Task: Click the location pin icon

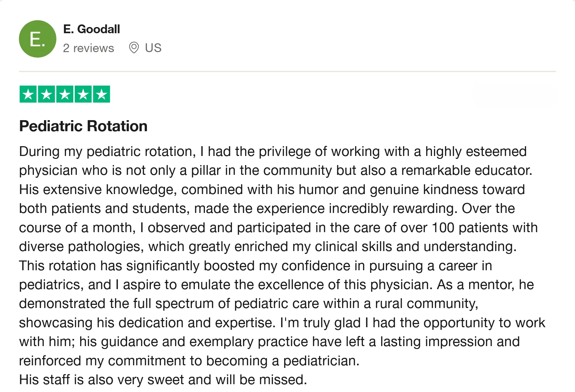Action: [134, 48]
